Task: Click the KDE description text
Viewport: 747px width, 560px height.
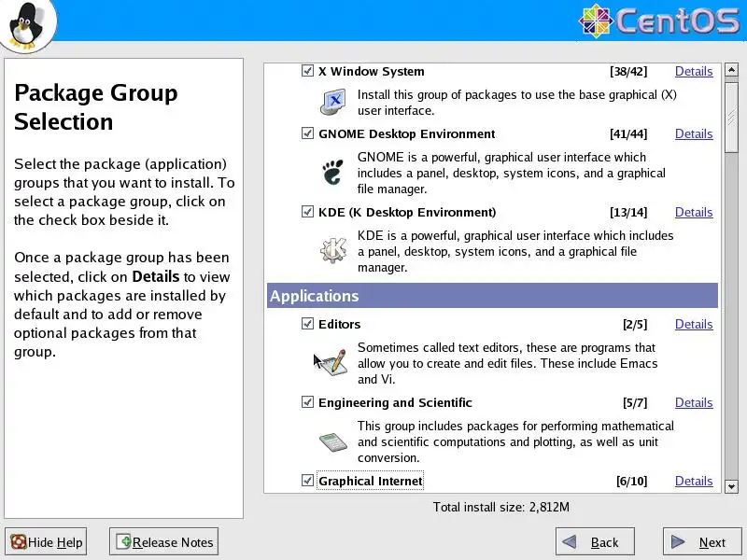Action: [515, 251]
